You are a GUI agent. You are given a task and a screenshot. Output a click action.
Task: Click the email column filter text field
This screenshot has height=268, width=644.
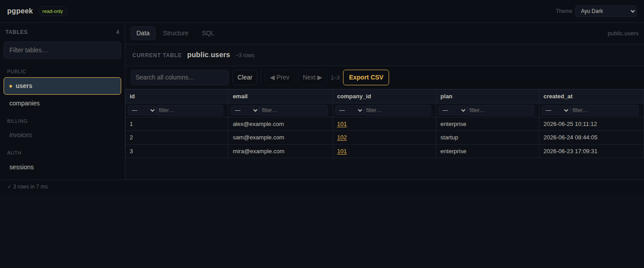(292, 110)
